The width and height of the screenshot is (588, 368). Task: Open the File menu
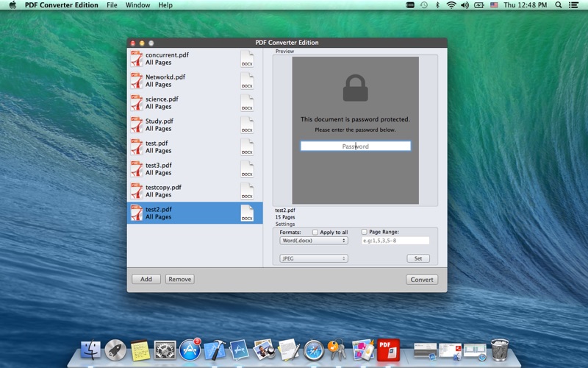[112, 5]
